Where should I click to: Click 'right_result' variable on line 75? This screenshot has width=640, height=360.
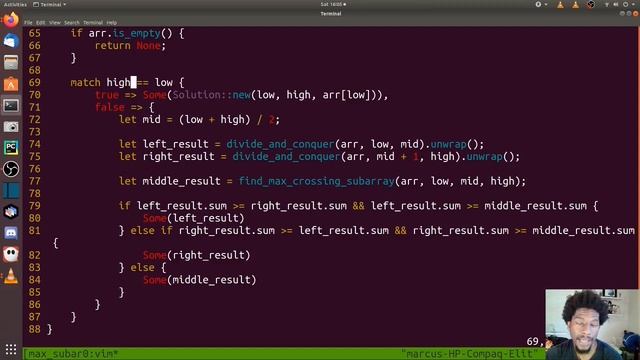point(178,157)
